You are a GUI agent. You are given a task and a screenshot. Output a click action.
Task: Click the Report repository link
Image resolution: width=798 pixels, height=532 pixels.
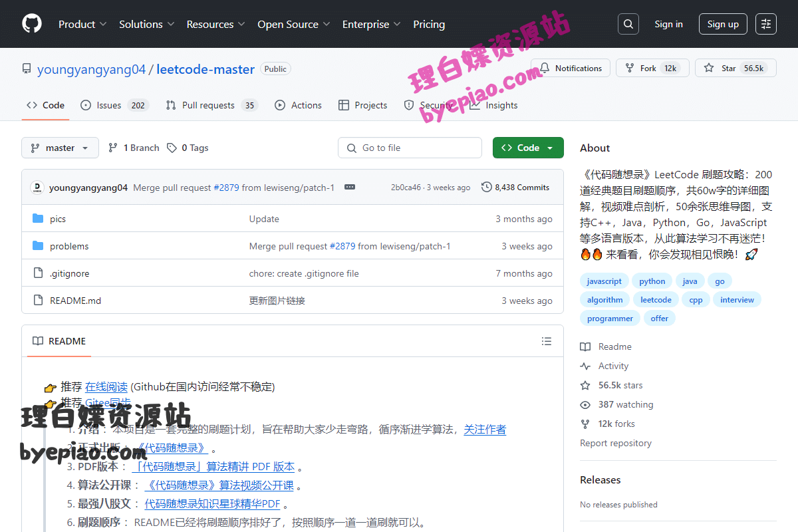(616, 443)
